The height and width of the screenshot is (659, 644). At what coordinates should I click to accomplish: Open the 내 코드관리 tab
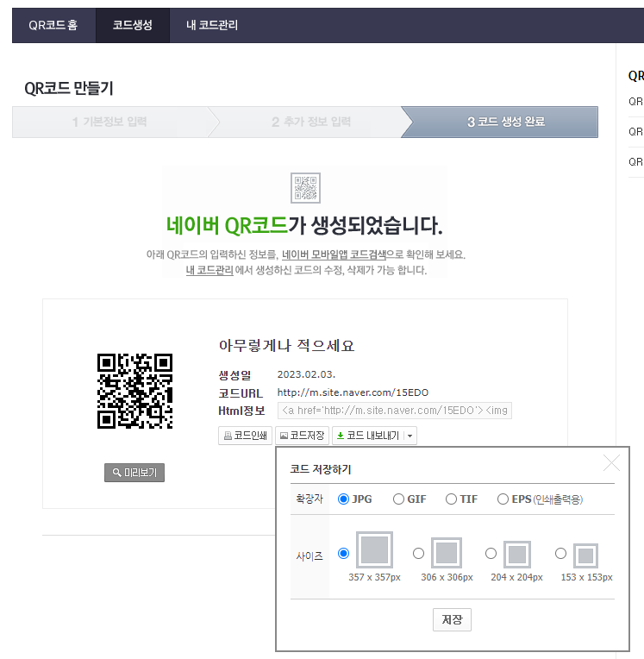point(212,25)
